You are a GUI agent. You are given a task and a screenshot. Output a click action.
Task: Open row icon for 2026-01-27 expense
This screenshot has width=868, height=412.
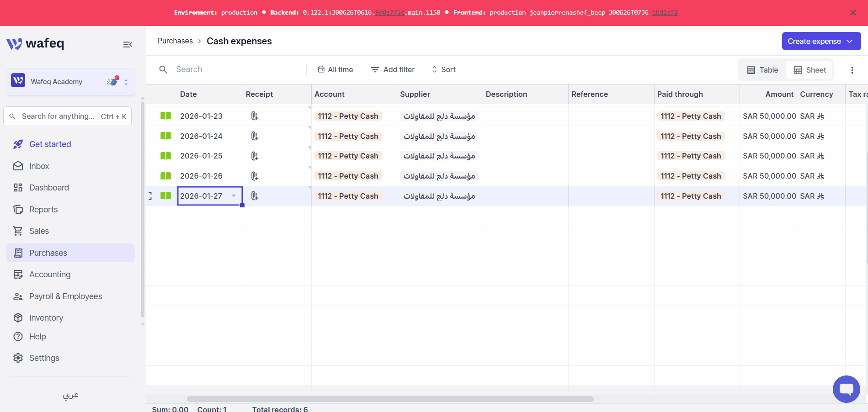point(165,196)
